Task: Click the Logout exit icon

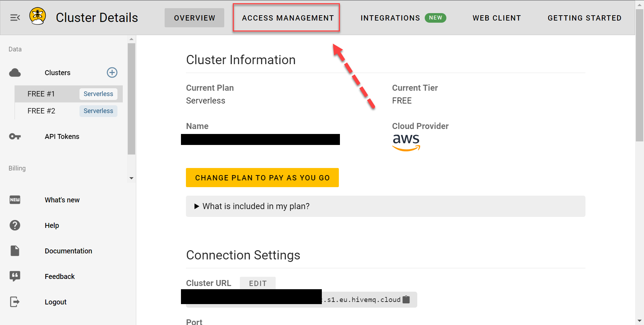Action: pos(15,302)
